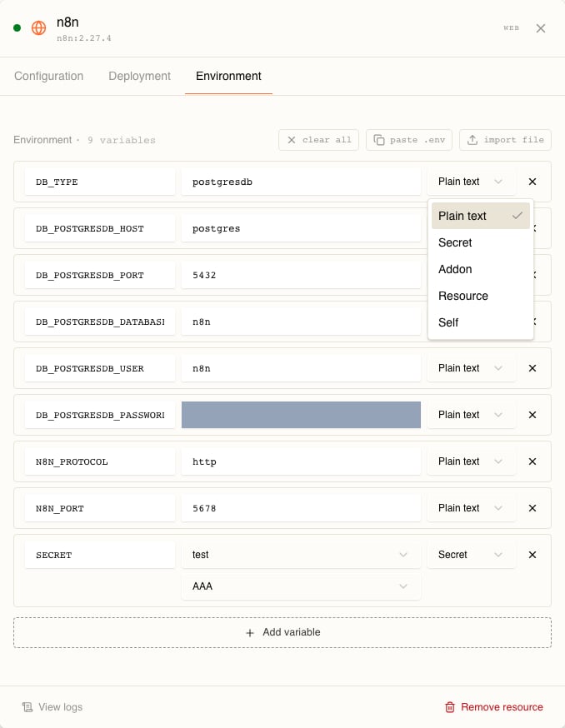Remove the DB_POSTGRESDB_USER variable row
Screen dimensions: 565x728
coord(532,368)
